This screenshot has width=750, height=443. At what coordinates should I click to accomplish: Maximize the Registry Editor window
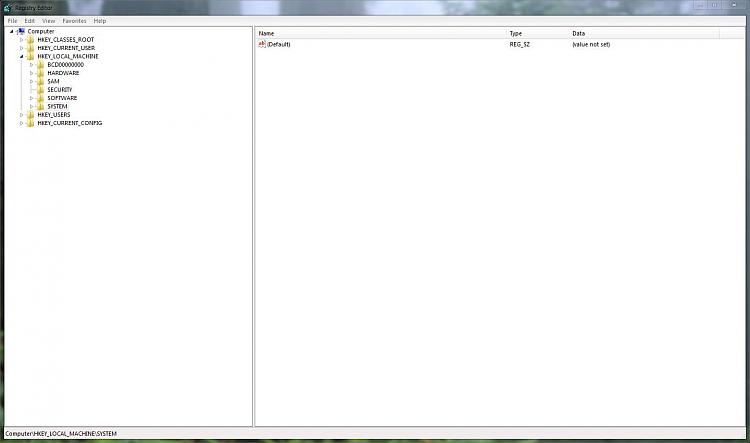tap(715, 5)
